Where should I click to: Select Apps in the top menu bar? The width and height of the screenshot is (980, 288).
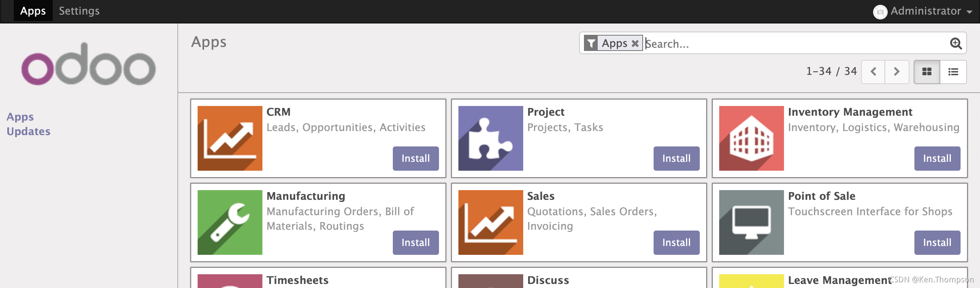point(33,11)
